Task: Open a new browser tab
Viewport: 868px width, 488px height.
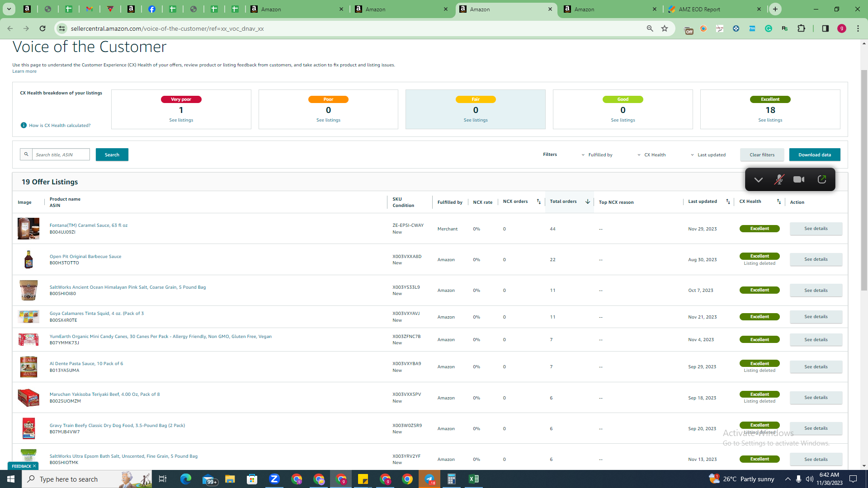Action: (775, 9)
